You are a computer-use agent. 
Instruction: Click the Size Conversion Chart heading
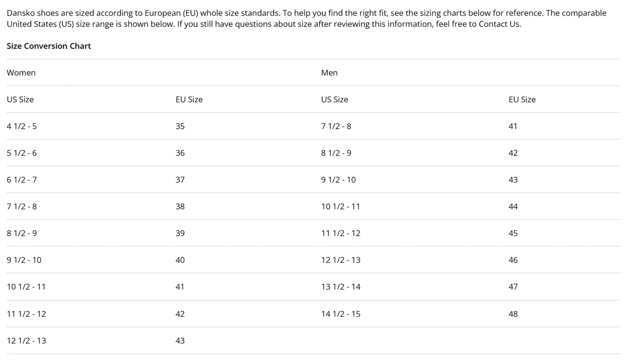(49, 46)
